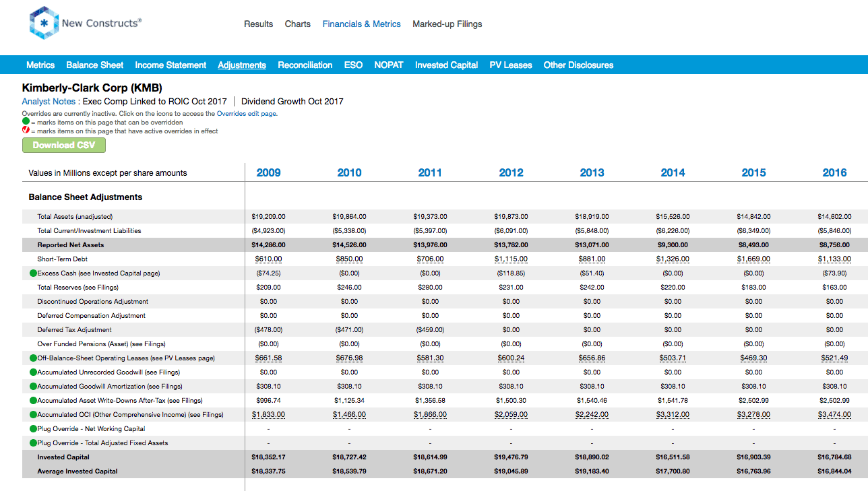The width and height of the screenshot is (868, 491).
Task: Click the 2013 column header
Action: [592, 173]
